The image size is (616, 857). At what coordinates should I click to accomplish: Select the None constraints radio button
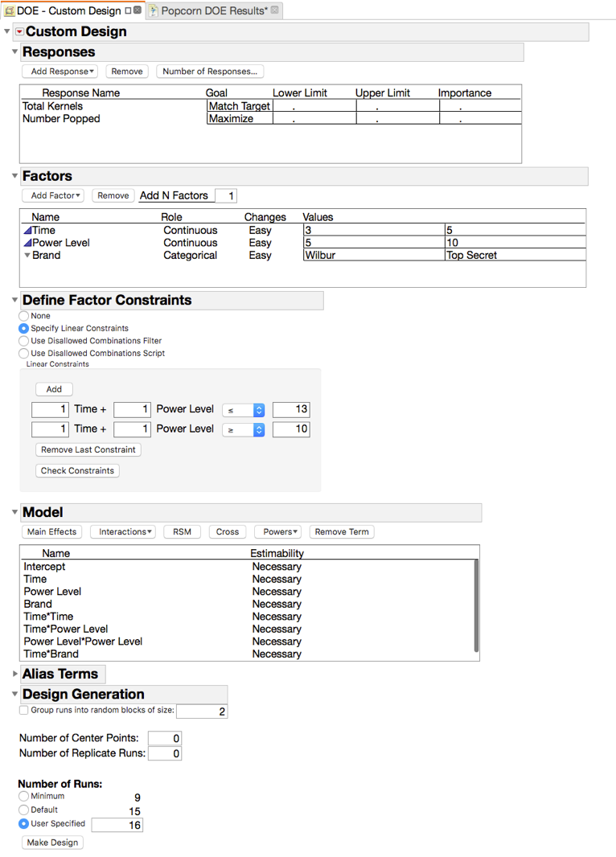click(x=24, y=316)
